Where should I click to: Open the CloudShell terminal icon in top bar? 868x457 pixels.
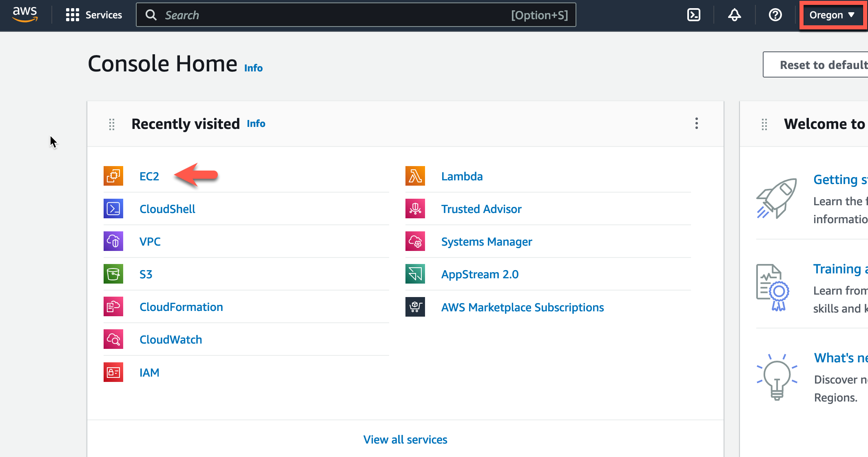[x=693, y=15]
